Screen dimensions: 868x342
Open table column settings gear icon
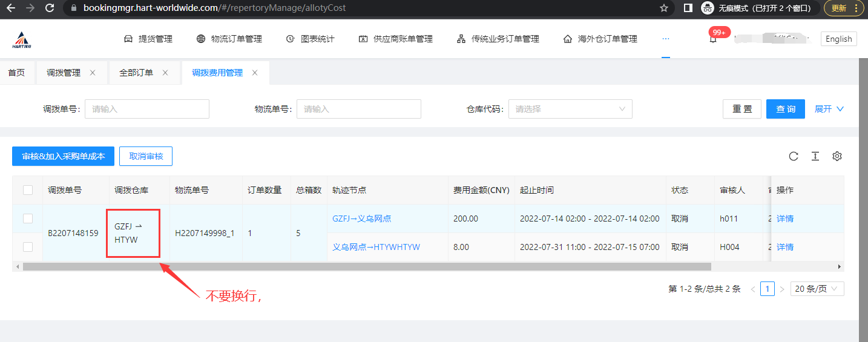click(x=837, y=156)
